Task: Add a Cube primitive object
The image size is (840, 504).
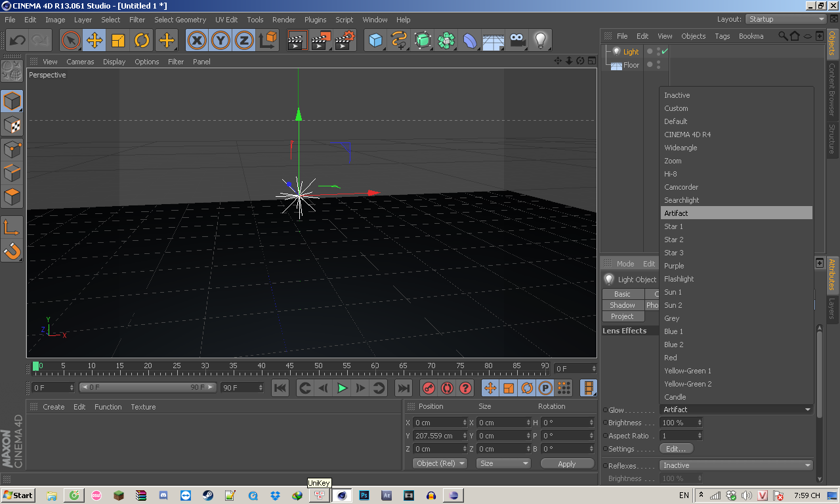Action: click(x=375, y=41)
